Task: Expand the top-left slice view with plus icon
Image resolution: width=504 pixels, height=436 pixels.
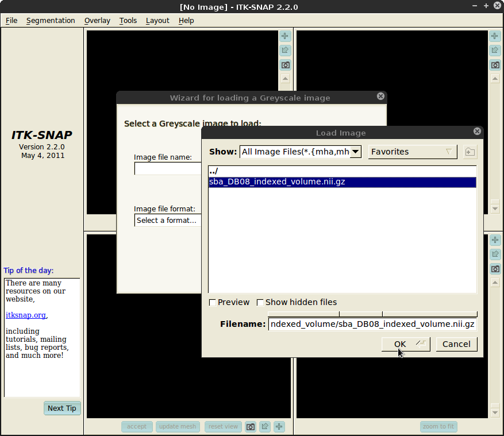Action: [285, 36]
